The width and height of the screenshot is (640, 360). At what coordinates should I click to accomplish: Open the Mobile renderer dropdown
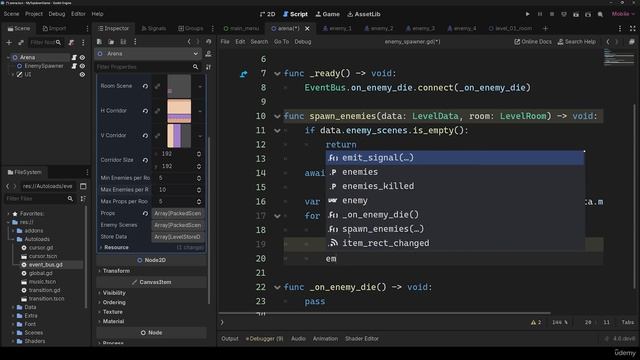(x=623, y=14)
